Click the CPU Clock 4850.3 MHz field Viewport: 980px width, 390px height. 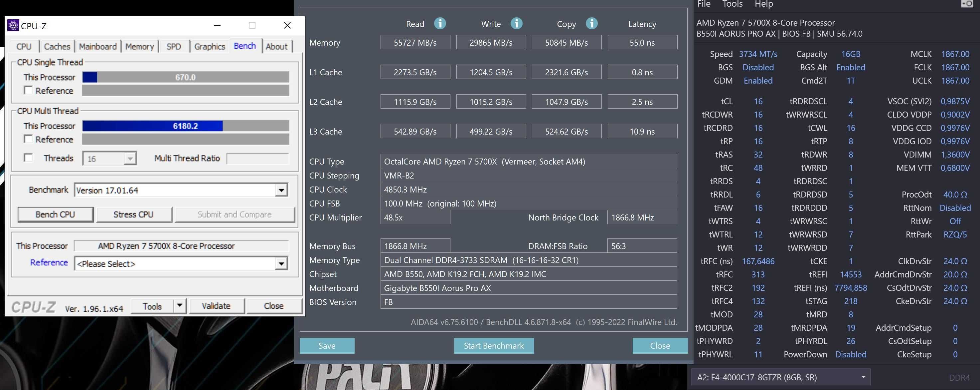[529, 189]
